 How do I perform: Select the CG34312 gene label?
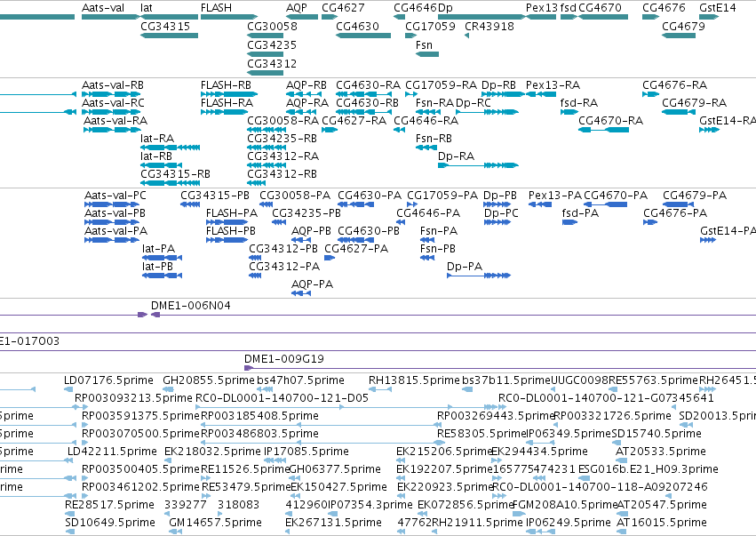(272, 64)
